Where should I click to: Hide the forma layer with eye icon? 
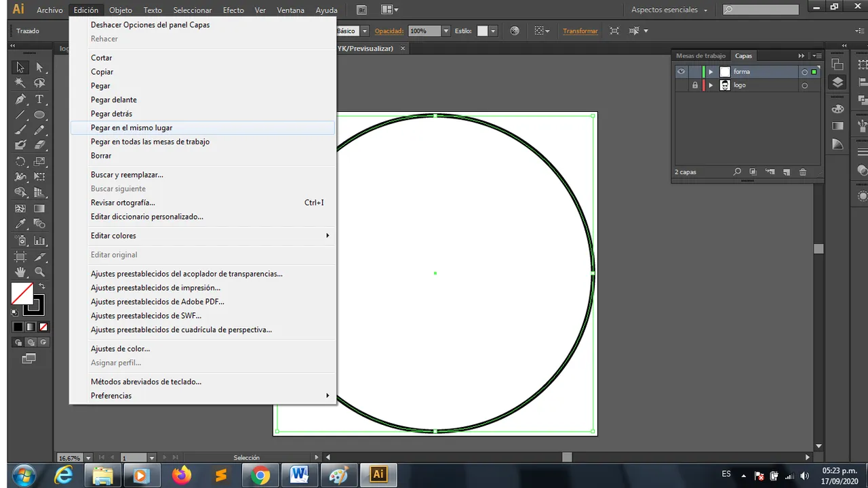681,71
